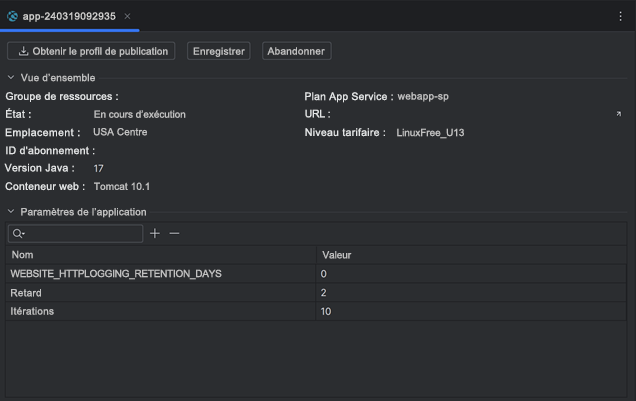Close the app-240319092935 tab
The height and width of the screenshot is (401, 636).
pos(127,16)
